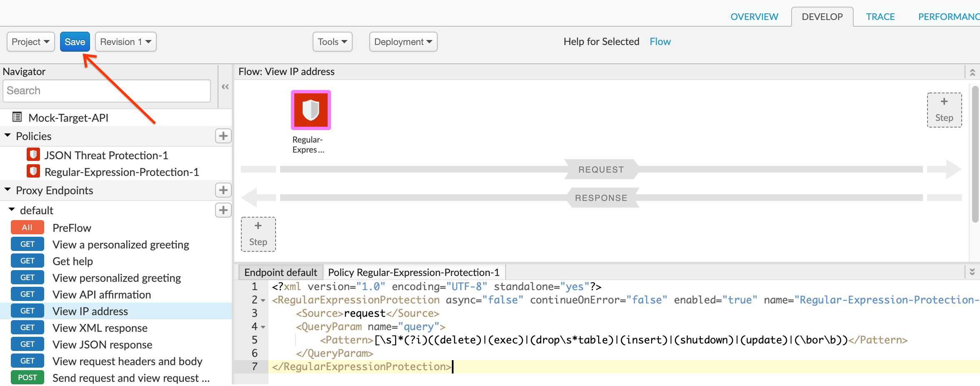Open the Project dropdown menu
980x386 pixels.
30,42
